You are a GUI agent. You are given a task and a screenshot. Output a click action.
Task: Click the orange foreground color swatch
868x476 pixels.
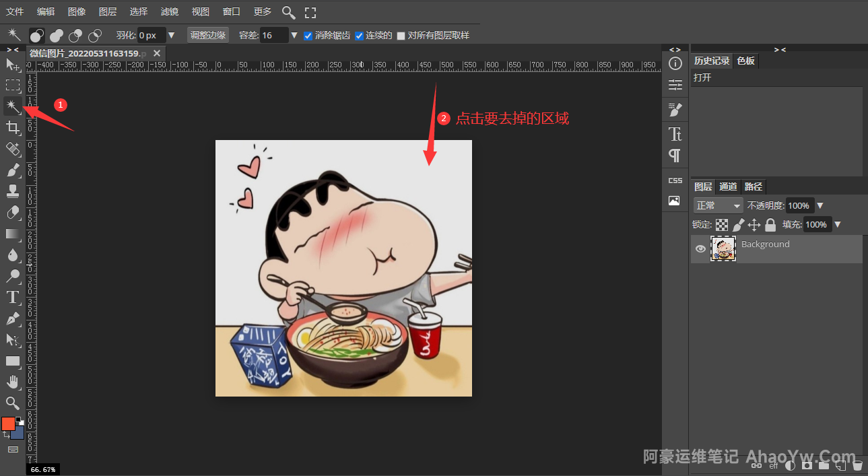pyautogui.click(x=8, y=423)
